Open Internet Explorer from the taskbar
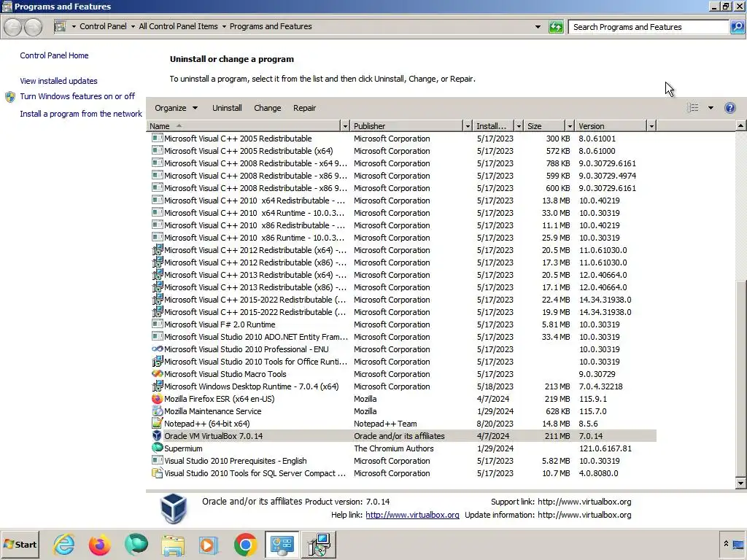Screen dimensions: 747x560 64,545
